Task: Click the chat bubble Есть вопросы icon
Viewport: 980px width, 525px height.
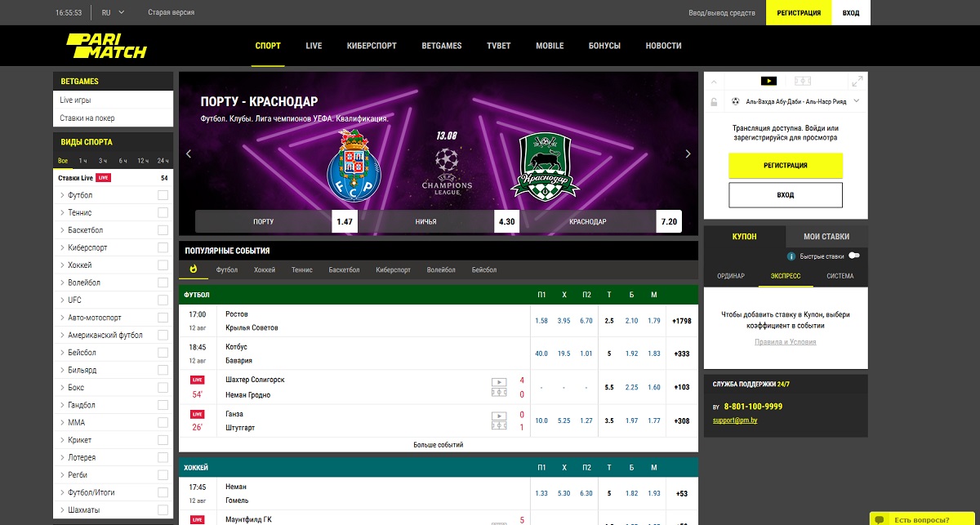Action: 880,519
